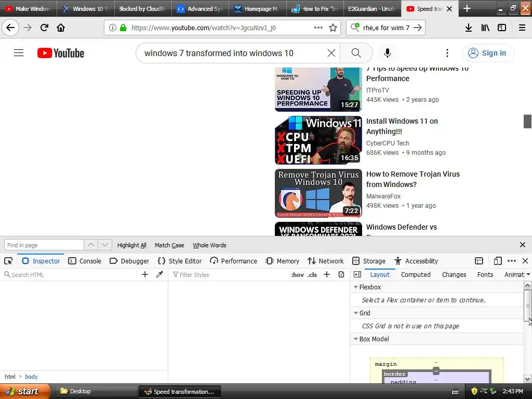
Task: Focus the Filter Styles field
Action: point(230,274)
